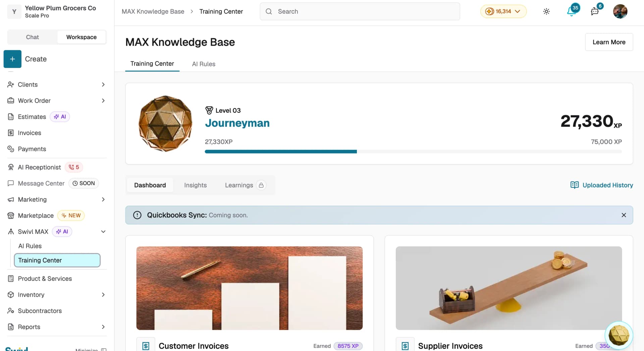Switch to Chat mode
The image size is (644, 351).
(x=33, y=37)
